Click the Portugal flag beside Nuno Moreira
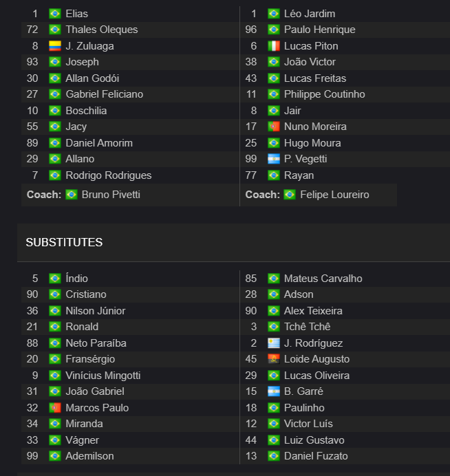450x476 pixels. point(274,127)
